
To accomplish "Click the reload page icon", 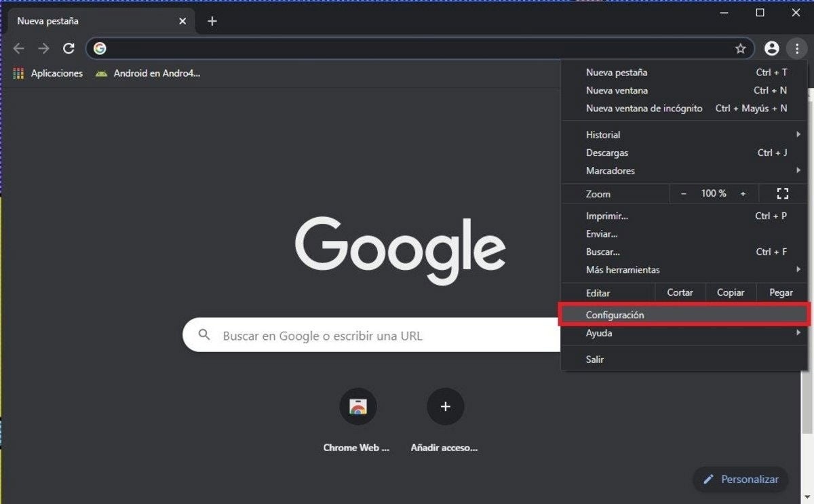I will 69,48.
